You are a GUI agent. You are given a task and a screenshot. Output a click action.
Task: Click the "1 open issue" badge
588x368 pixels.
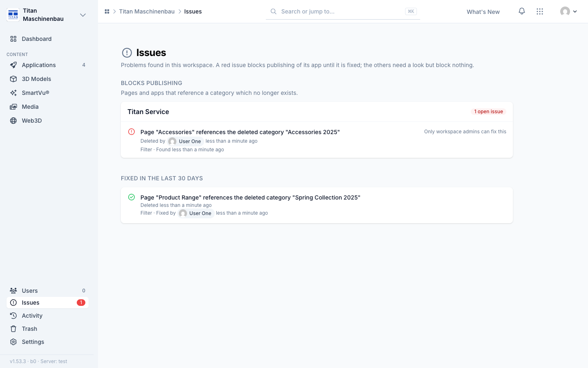click(488, 112)
